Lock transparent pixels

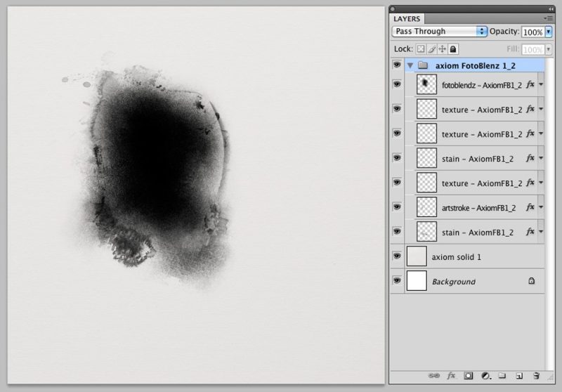[x=421, y=49]
